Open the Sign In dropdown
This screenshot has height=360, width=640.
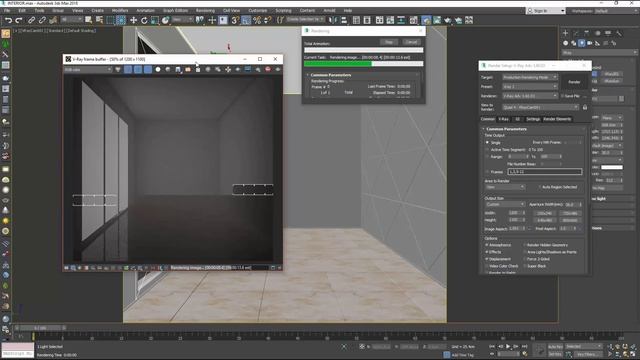pyautogui.click(x=546, y=11)
